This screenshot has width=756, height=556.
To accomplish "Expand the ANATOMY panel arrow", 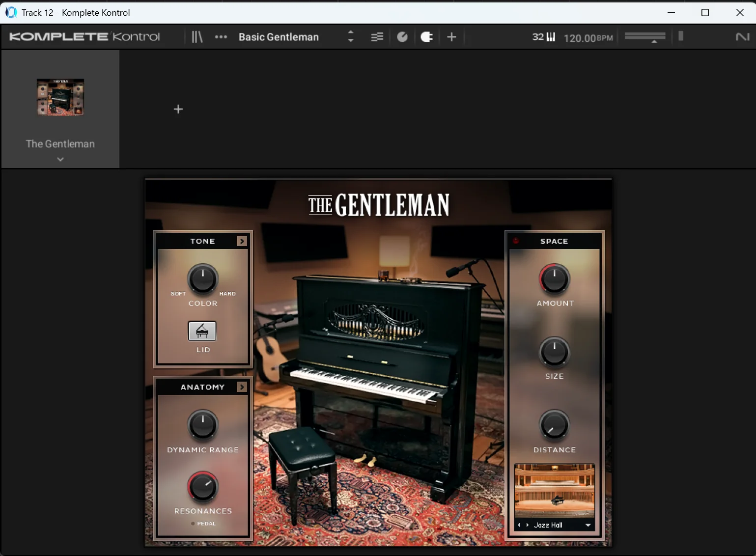I will pos(242,387).
